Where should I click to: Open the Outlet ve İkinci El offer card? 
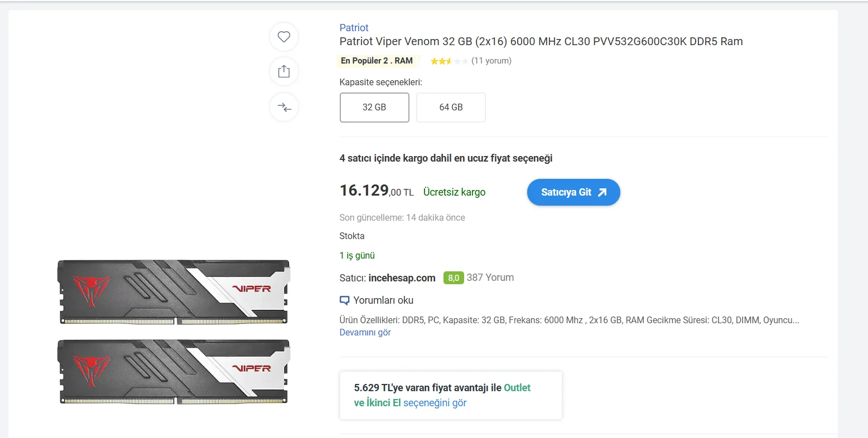click(451, 395)
